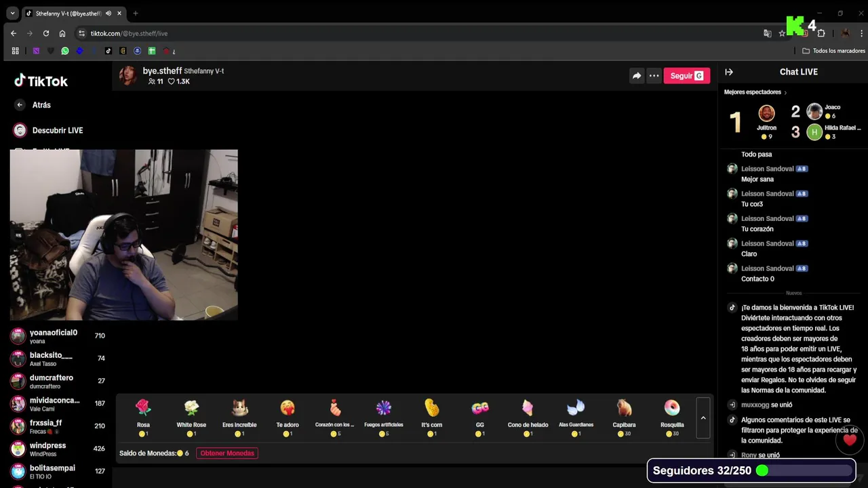Open Chrome profile avatar

click(846, 33)
